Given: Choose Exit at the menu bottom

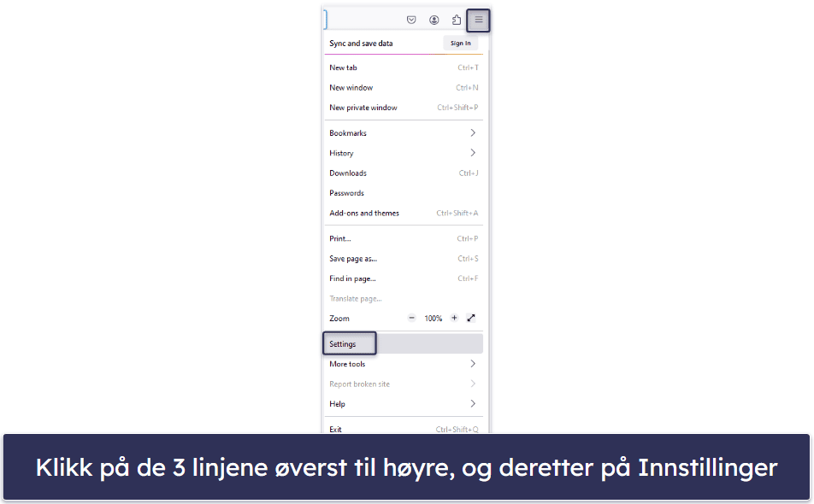Looking at the screenshot, I should 404,428.
